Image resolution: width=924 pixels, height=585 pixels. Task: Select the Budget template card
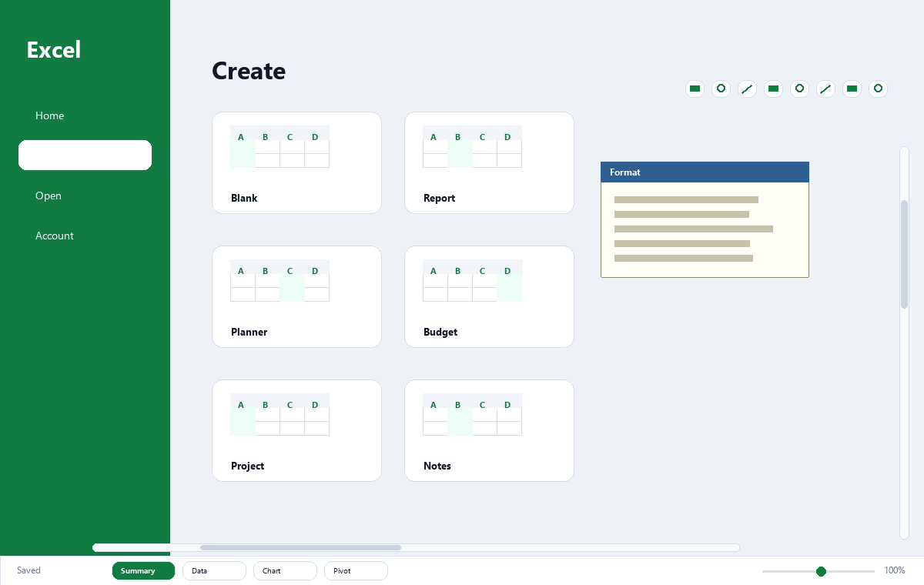489,296
